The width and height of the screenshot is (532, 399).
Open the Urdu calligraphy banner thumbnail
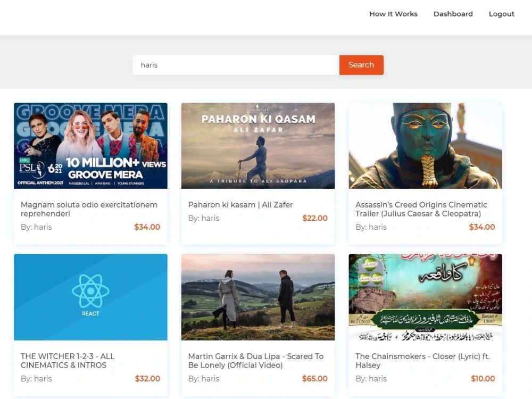pyautogui.click(x=425, y=297)
